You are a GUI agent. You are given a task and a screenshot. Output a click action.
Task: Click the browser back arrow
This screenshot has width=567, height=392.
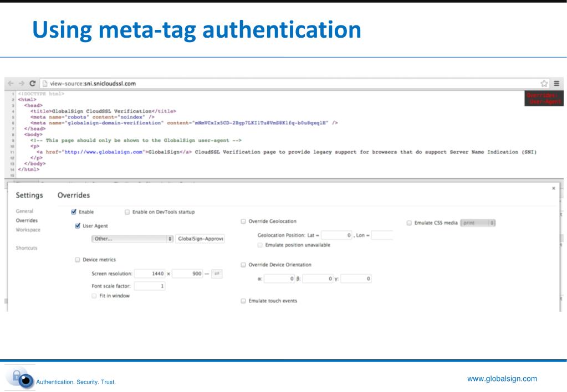pyautogui.click(x=11, y=84)
